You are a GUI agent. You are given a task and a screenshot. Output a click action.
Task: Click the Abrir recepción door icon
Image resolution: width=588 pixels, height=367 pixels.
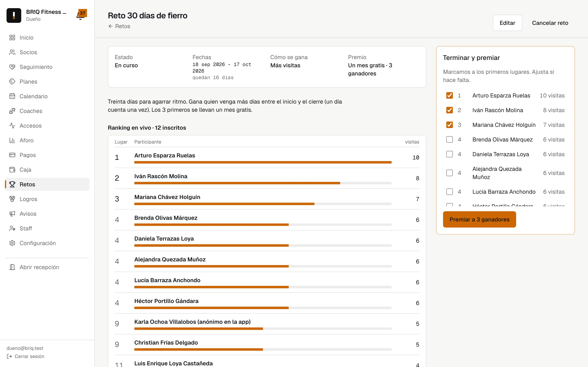pyautogui.click(x=12, y=267)
